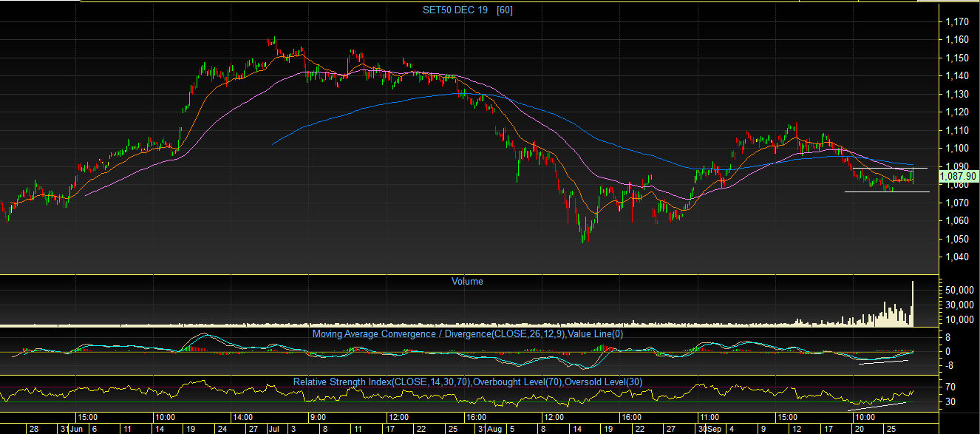This screenshot has width=980, height=434.
Task: Click the 10,000 volume axis label
Action: tap(959, 320)
